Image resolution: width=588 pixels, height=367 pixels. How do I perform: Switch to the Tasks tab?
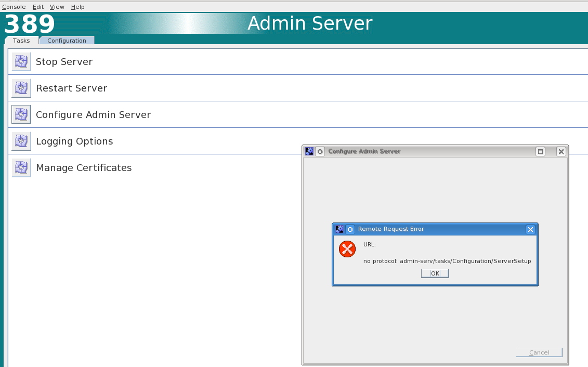(21, 41)
